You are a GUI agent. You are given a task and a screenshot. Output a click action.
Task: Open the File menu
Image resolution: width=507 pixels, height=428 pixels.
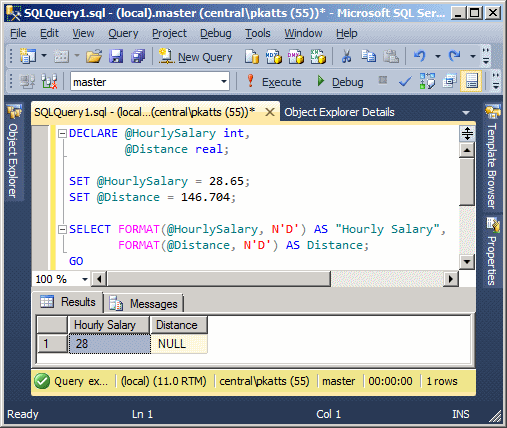tap(18, 33)
